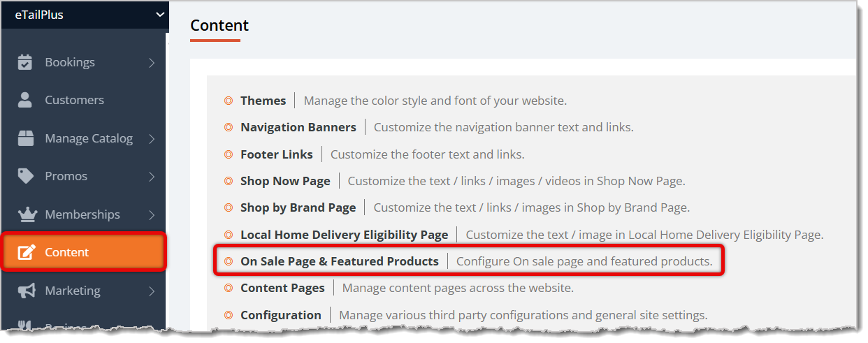This screenshot has height=343, width=868.
Task: Click 'Configure On sale page and featured products.'
Action: point(584,261)
